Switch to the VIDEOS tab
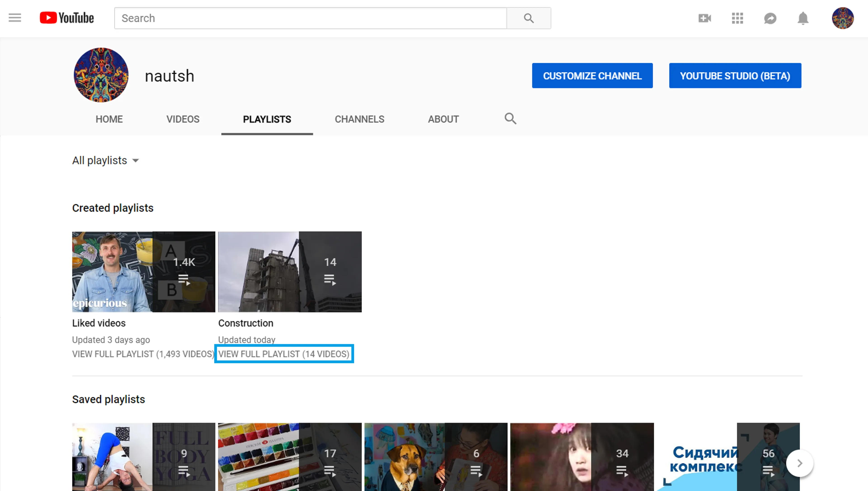 pos(183,119)
